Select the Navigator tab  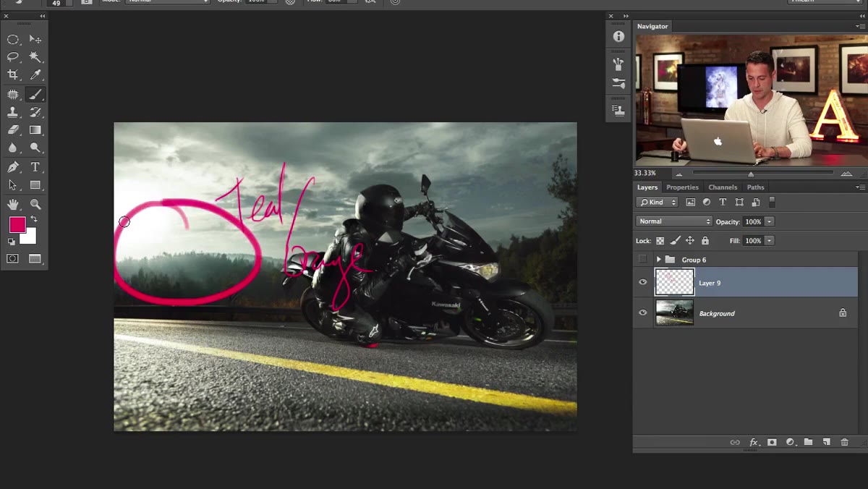652,26
